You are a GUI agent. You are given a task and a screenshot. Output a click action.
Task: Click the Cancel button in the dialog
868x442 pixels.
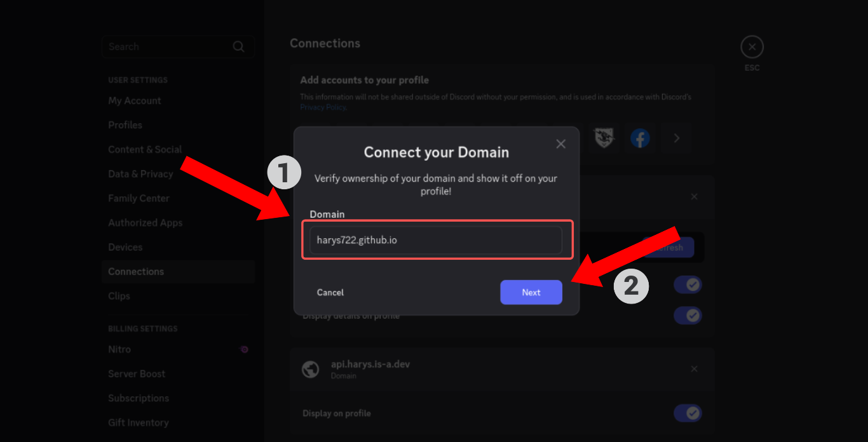click(x=330, y=292)
